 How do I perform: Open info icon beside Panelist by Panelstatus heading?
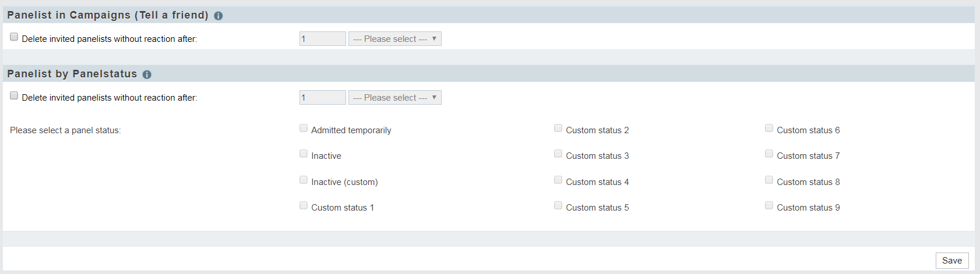click(147, 74)
